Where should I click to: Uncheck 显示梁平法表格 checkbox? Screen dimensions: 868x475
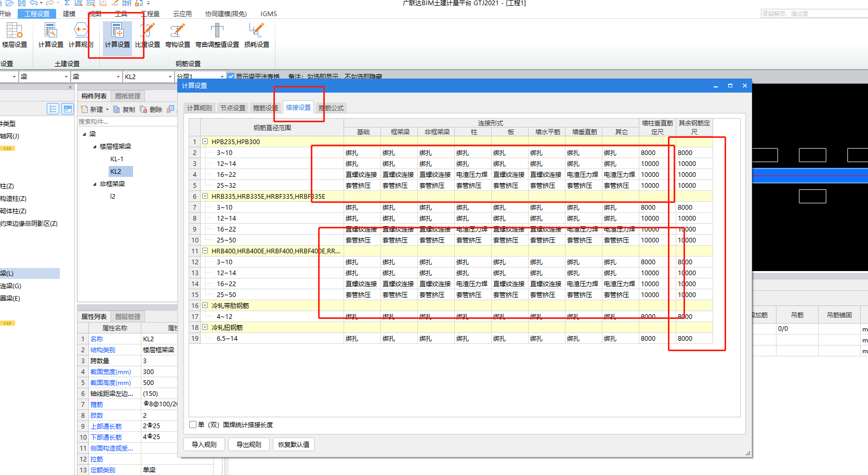point(231,76)
